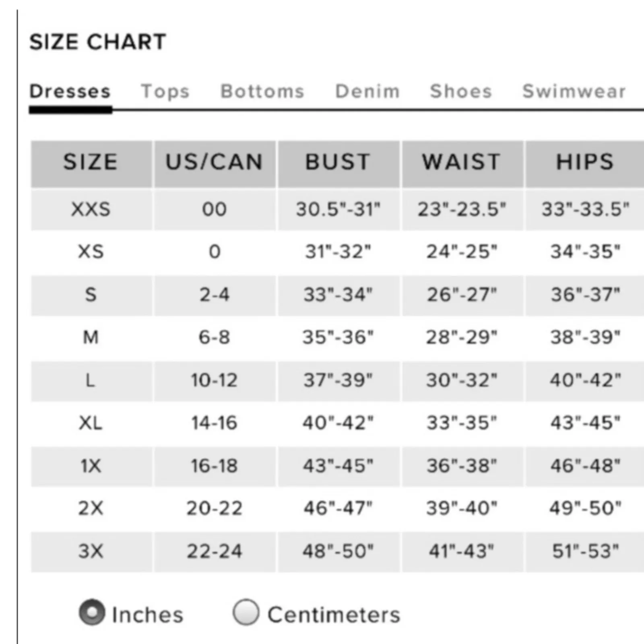
Task: Switch to the Denim tab
Action: point(367,92)
